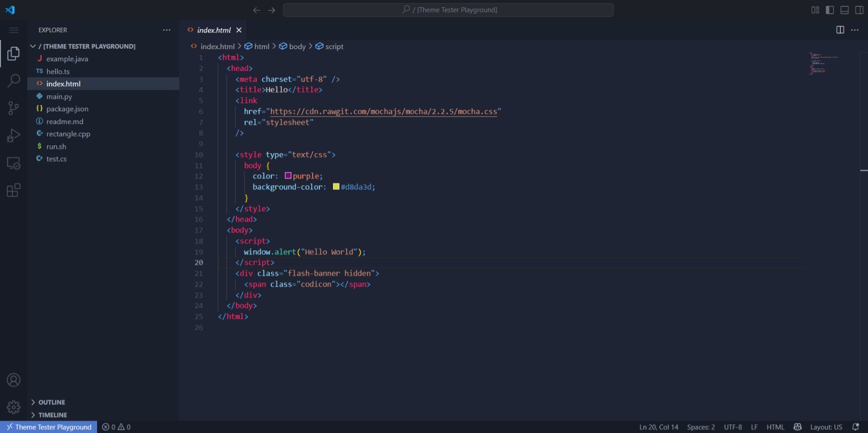The image size is (868, 433).
Task: Click Layout: US keyboard indicator
Action: click(x=826, y=427)
